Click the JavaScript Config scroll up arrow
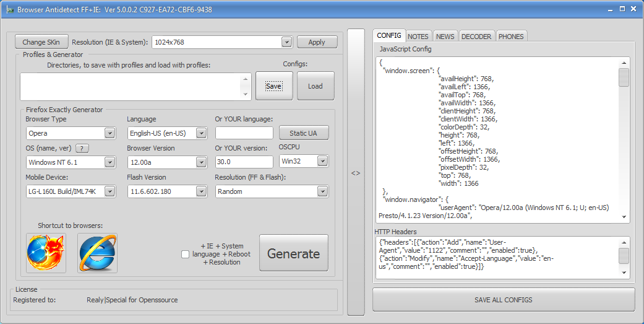The height and width of the screenshot is (324, 644). [624, 63]
